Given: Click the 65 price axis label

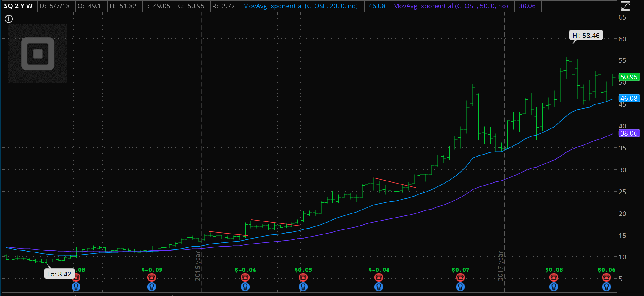Looking at the screenshot, I should click(622, 17).
